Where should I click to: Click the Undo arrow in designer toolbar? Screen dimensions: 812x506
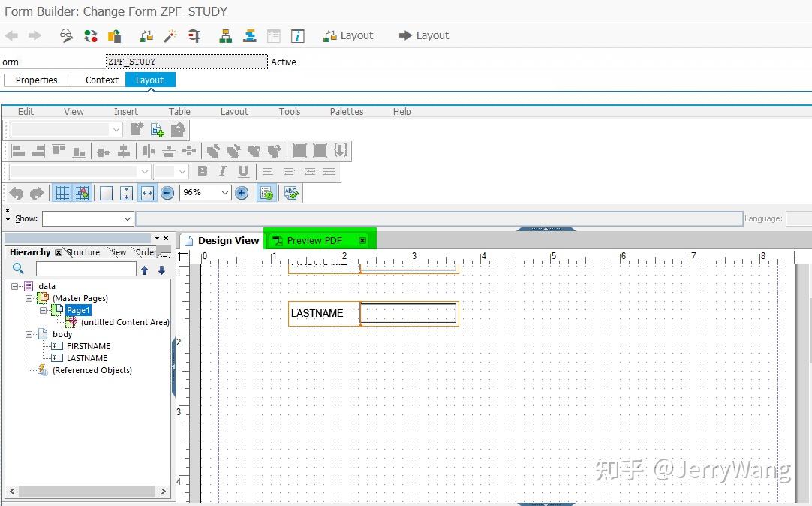pos(15,192)
